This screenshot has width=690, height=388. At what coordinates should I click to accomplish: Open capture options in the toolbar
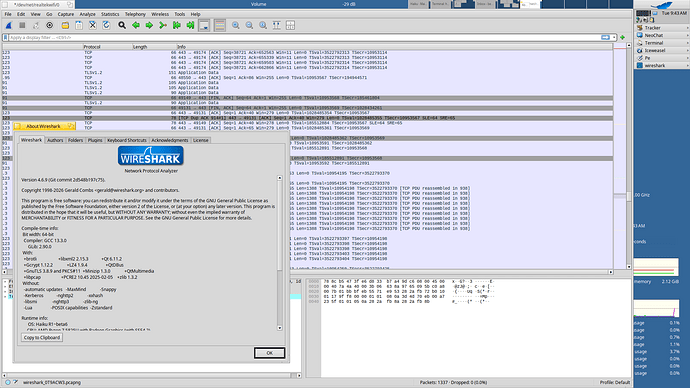click(49, 25)
